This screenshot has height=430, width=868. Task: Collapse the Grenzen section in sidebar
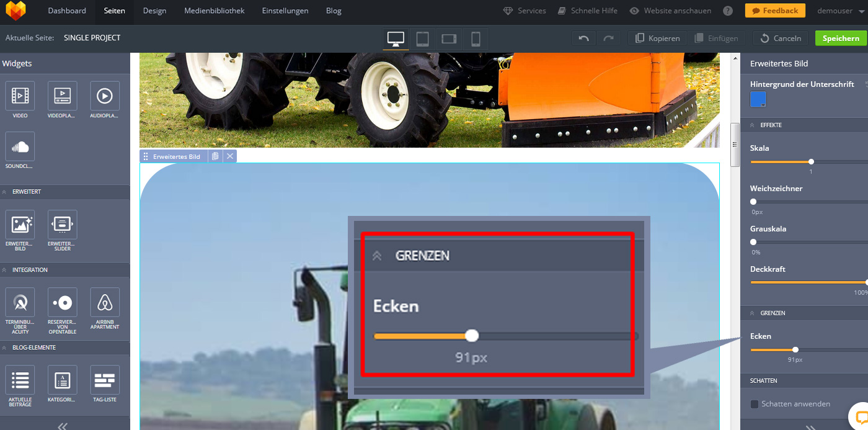pos(753,313)
